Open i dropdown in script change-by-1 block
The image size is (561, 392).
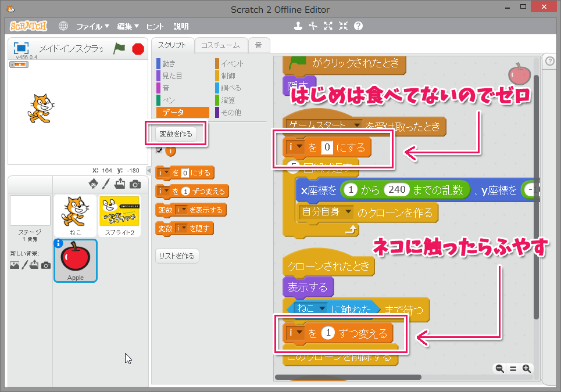(295, 333)
